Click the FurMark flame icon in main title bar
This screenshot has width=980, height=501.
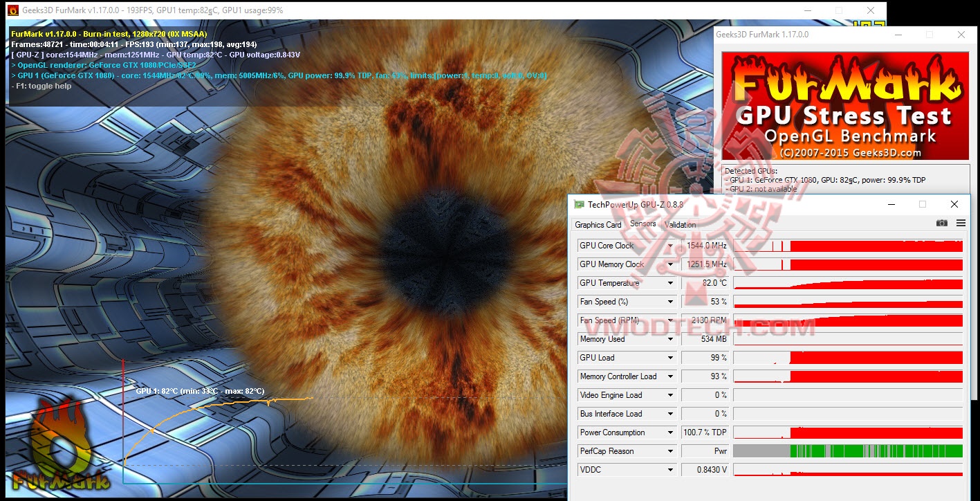[x=12, y=10]
